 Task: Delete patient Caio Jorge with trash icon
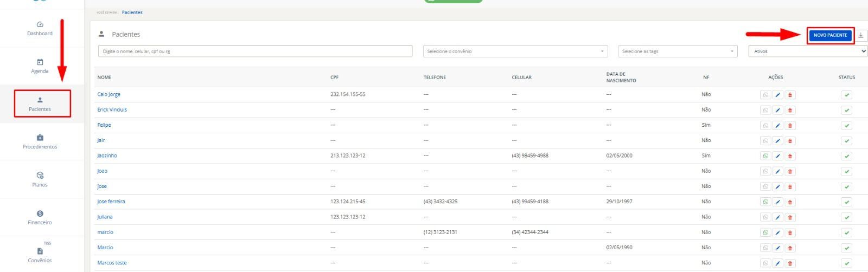[790, 95]
